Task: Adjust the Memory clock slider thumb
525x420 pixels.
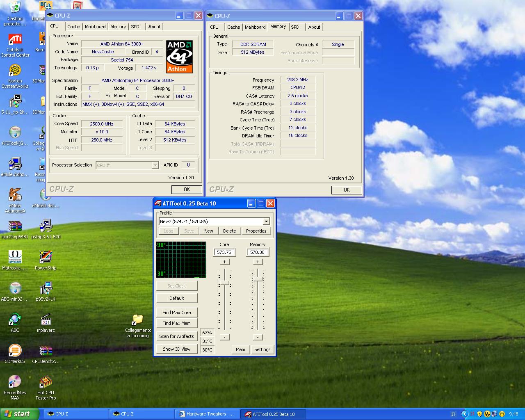Action: click(x=258, y=279)
